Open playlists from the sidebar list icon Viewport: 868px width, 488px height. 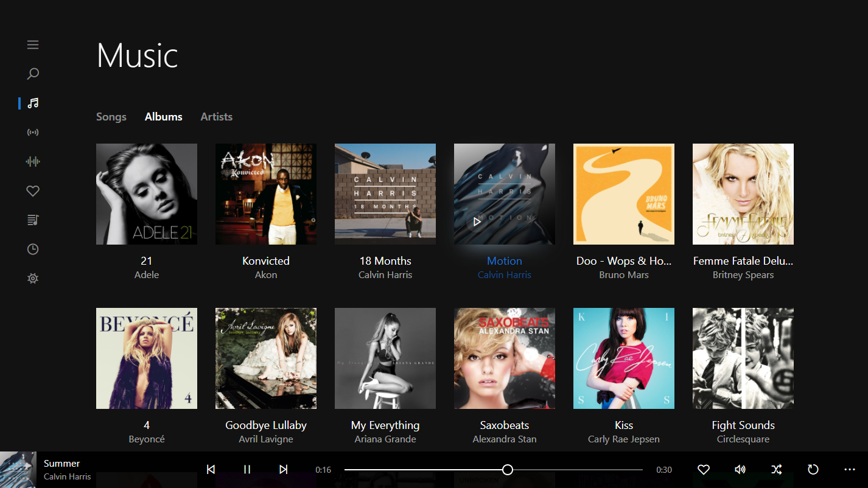[x=33, y=220]
